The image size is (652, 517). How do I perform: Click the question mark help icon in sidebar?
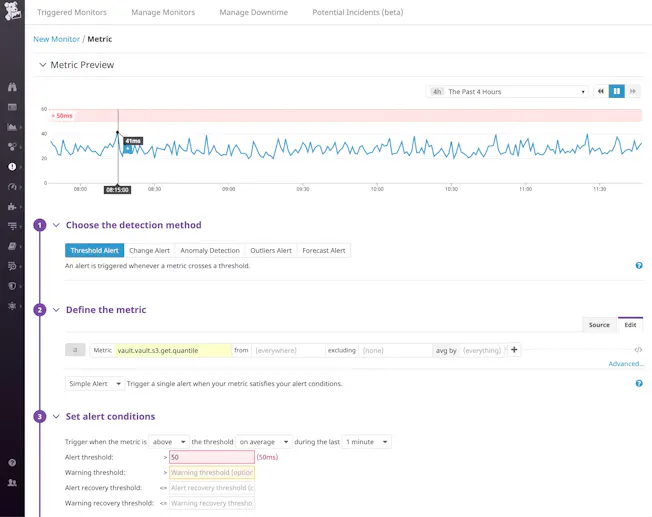coord(12,463)
